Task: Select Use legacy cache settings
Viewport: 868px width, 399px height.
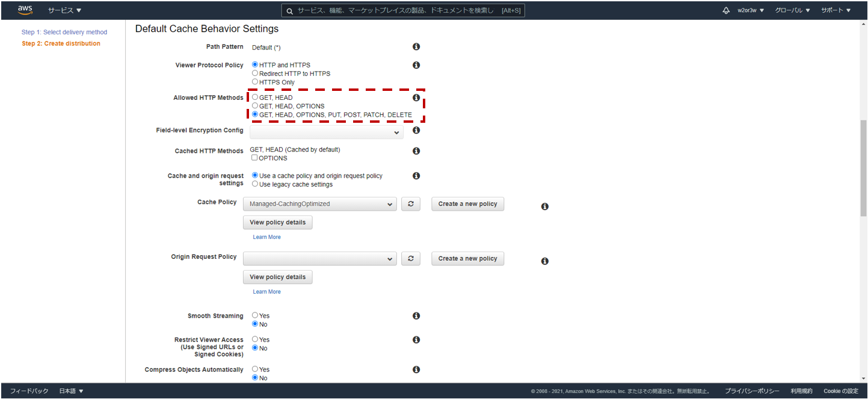Action: tap(255, 184)
